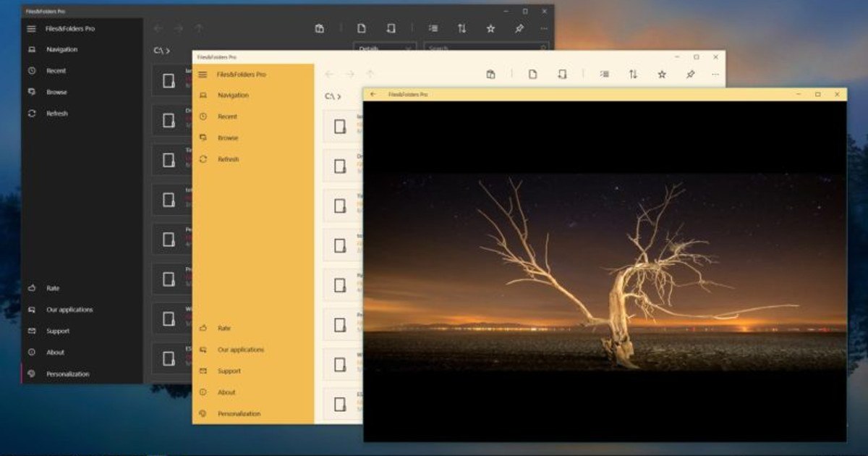Focus the Search field in dark window

[x=486, y=47]
